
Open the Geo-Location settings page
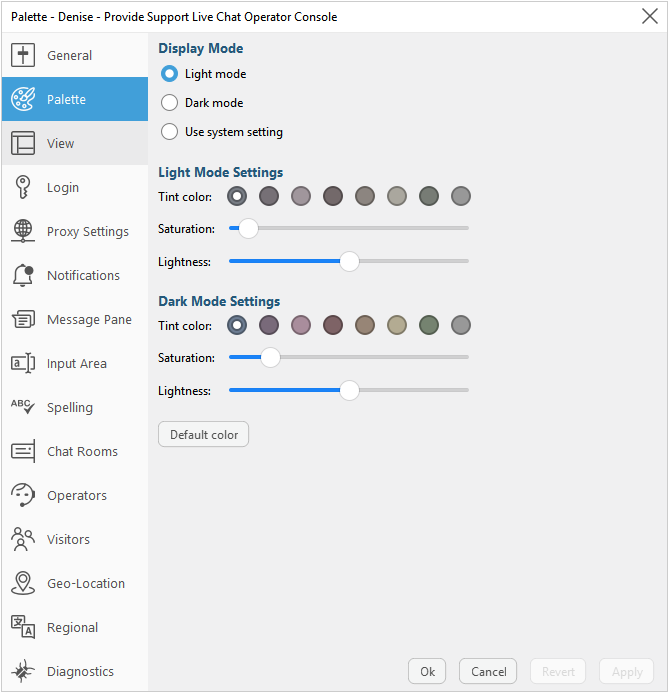(x=75, y=583)
